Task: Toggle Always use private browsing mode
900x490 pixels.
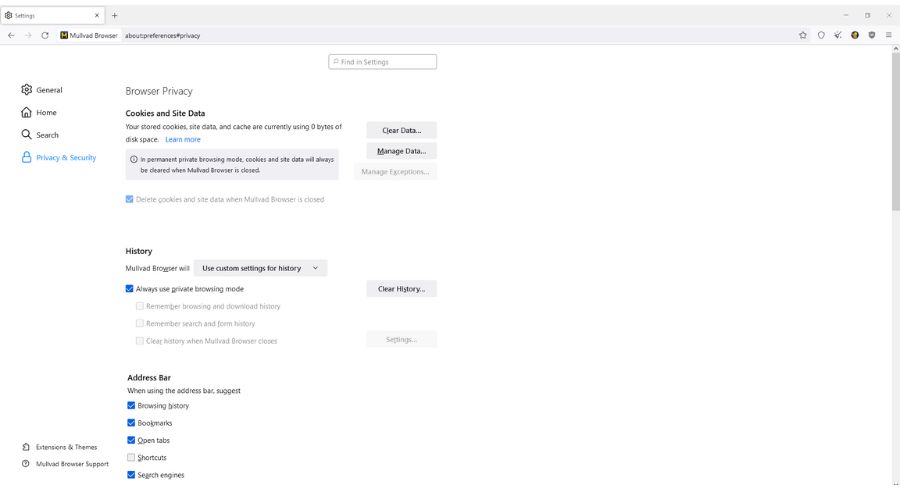Action: click(130, 289)
